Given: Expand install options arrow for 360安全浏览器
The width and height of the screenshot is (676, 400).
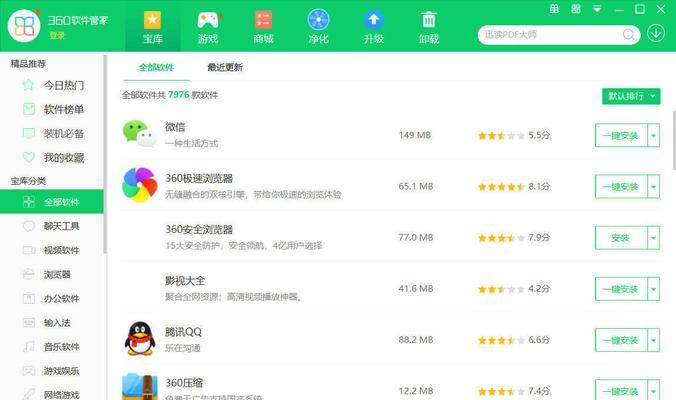Looking at the screenshot, I should [x=654, y=238].
